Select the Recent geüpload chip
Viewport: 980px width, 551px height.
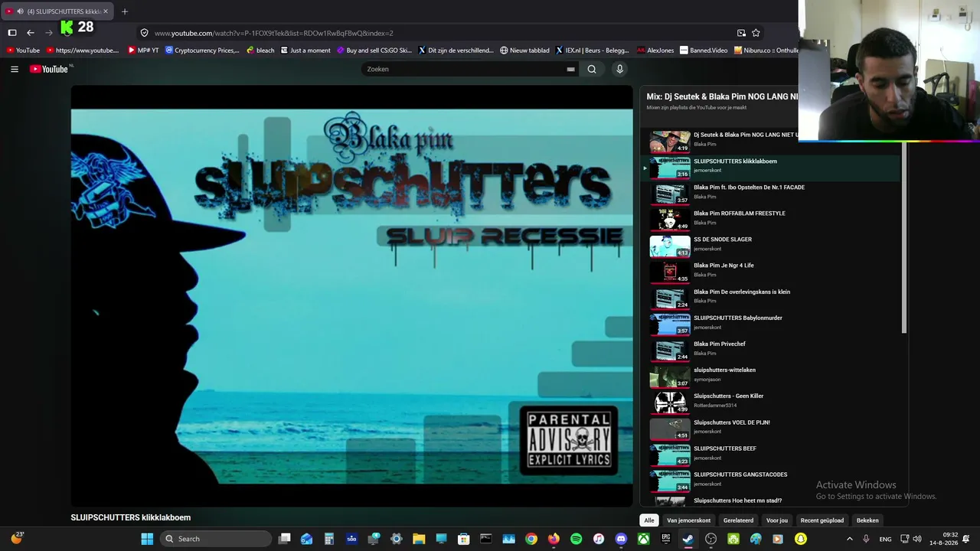[822, 520]
